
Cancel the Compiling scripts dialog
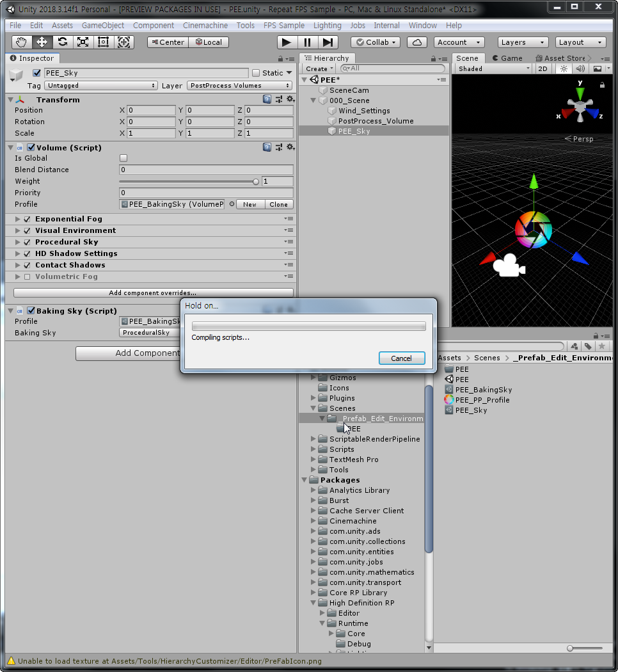401,358
